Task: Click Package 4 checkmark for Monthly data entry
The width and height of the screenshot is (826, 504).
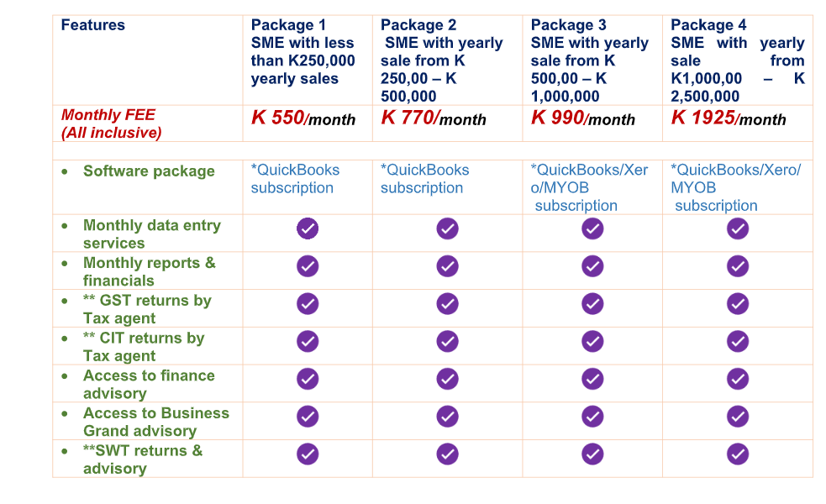Action: click(738, 228)
